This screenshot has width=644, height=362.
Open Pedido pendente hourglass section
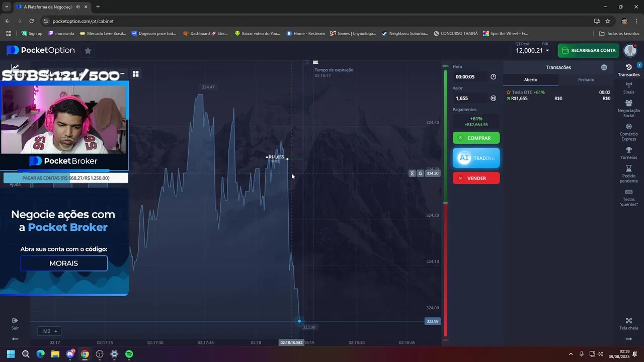pyautogui.click(x=628, y=174)
